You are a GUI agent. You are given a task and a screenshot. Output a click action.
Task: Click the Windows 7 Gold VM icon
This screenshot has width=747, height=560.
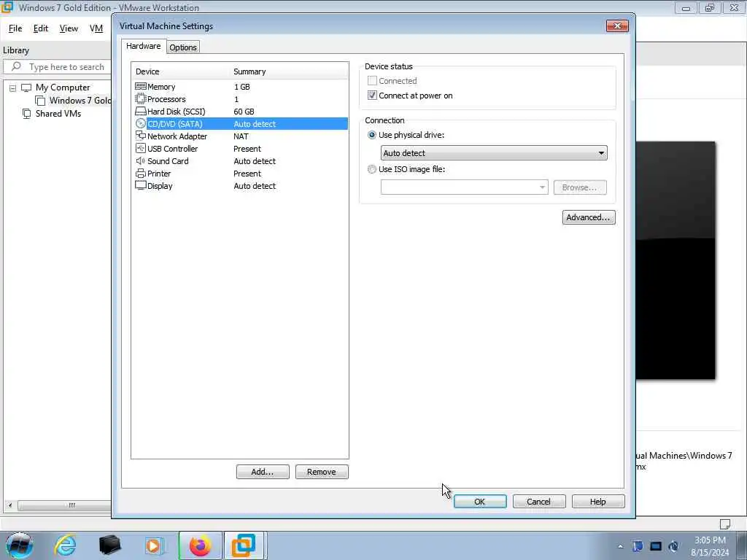(x=41, y=101)
